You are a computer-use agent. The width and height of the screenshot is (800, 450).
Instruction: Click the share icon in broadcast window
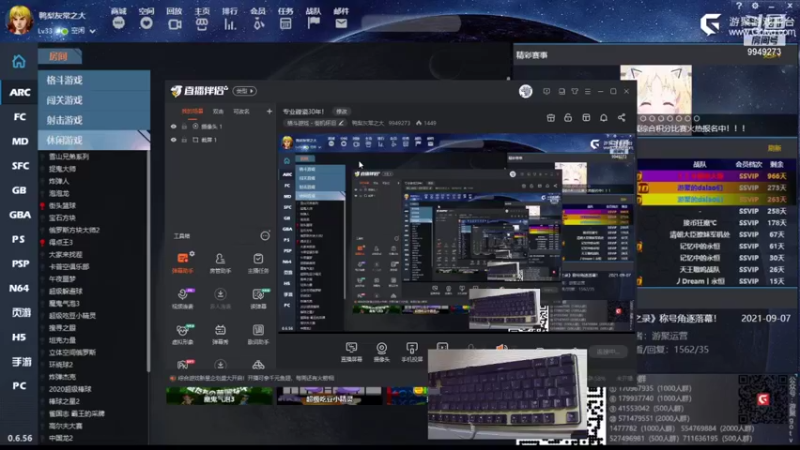621,118
